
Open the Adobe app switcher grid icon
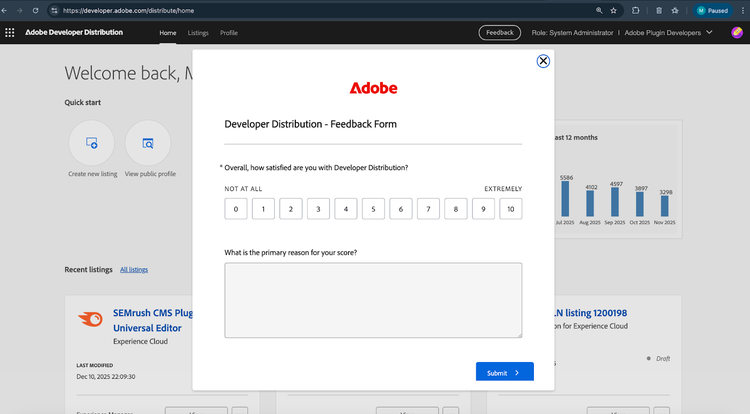10,32
